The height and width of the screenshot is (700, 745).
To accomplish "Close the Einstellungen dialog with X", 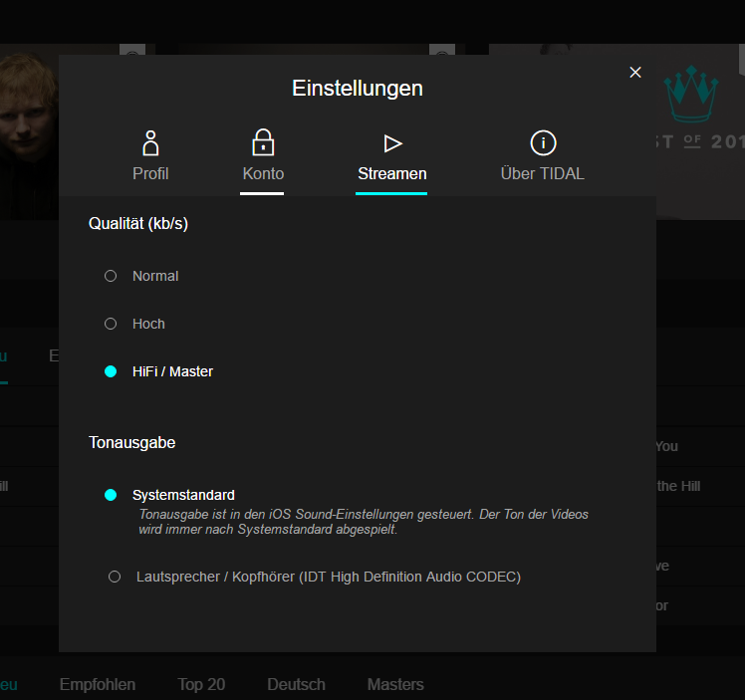I will 635,72.
